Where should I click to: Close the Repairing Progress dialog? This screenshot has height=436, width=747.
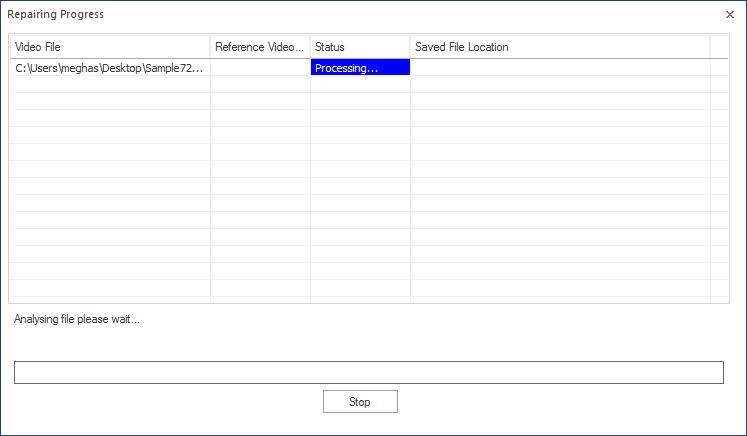[x=730, y=14]
